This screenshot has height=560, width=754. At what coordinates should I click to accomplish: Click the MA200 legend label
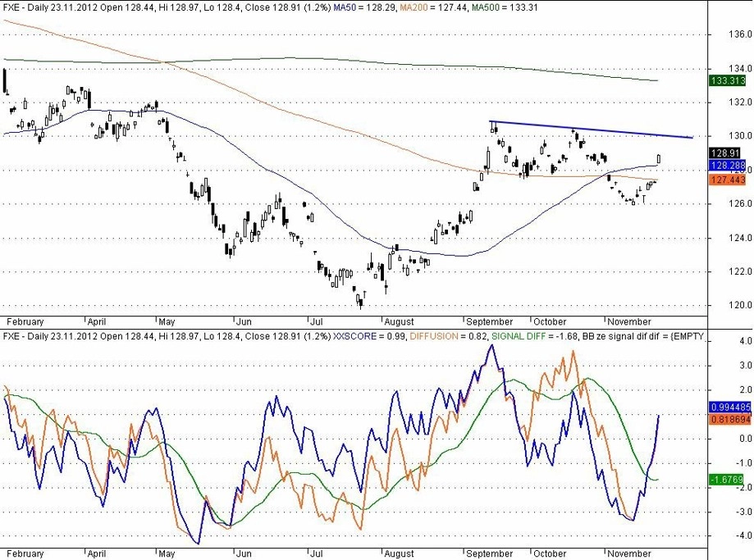(x=414, y=7)
